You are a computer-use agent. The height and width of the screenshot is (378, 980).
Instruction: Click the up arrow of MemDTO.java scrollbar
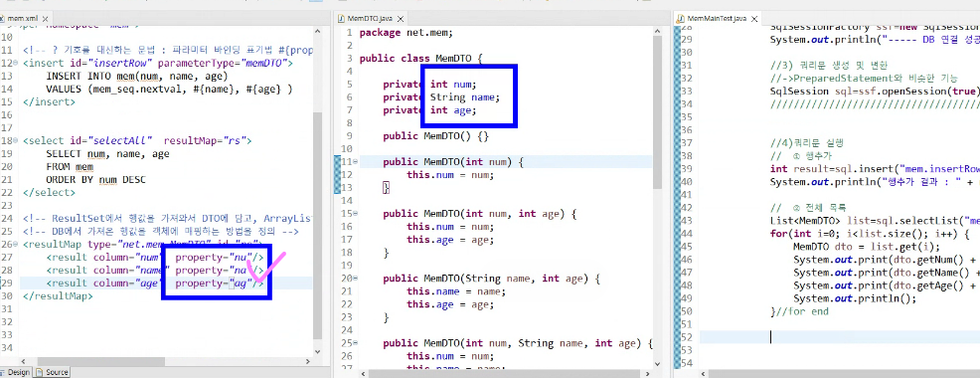click(657, 31)
